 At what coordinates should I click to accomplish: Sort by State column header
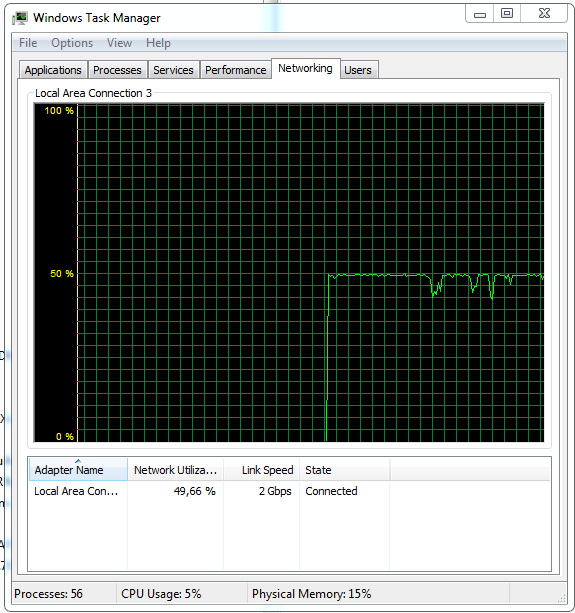(344, 470)
